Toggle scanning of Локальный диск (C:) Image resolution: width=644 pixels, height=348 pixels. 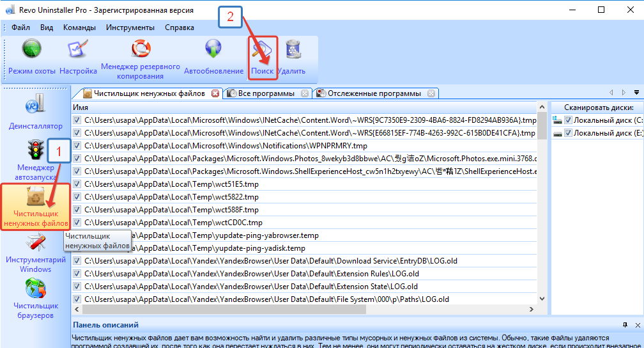569,120
